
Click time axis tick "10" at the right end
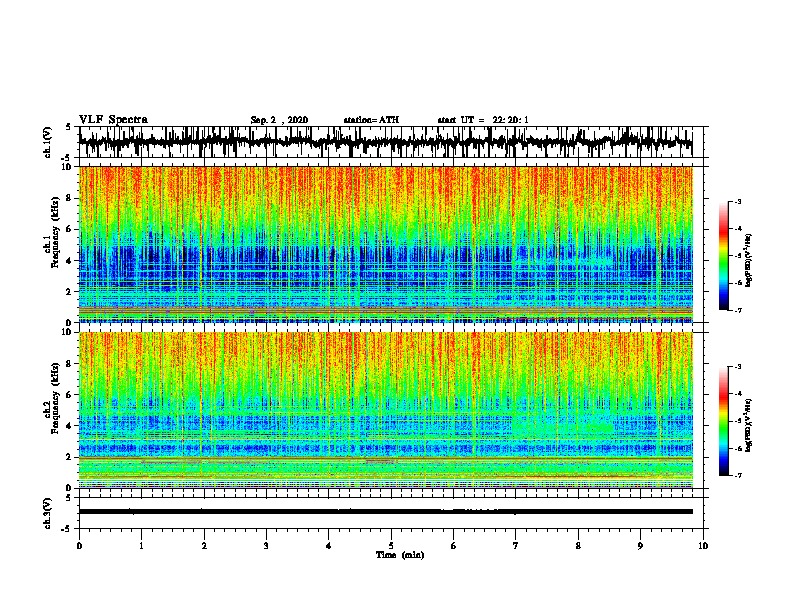pyautogui.click(x=703, y=546)
